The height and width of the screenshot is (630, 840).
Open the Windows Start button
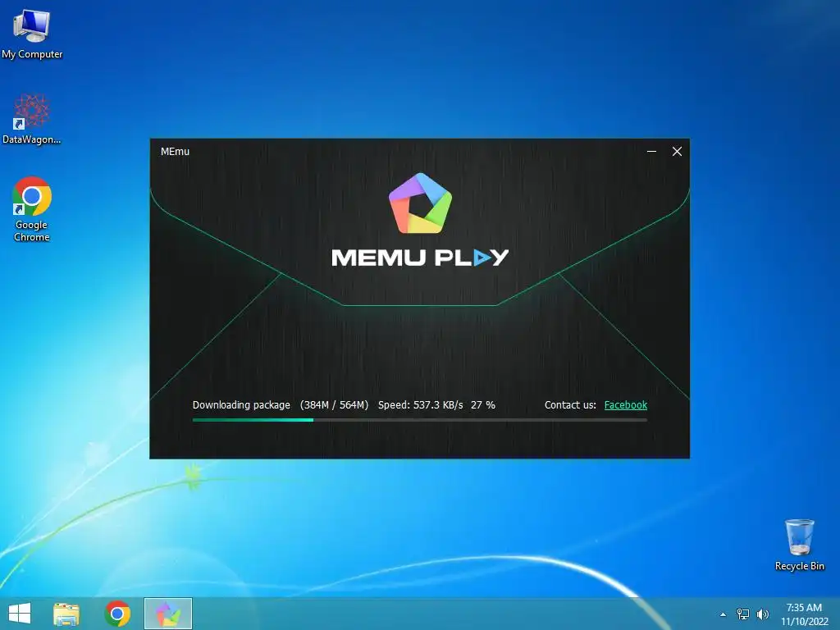[x=20, y=614]
